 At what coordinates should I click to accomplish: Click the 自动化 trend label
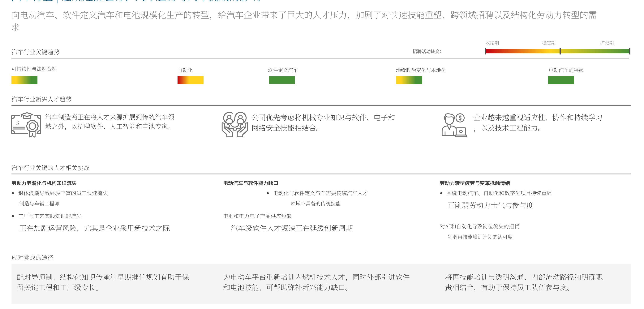[x=185, y=70]
